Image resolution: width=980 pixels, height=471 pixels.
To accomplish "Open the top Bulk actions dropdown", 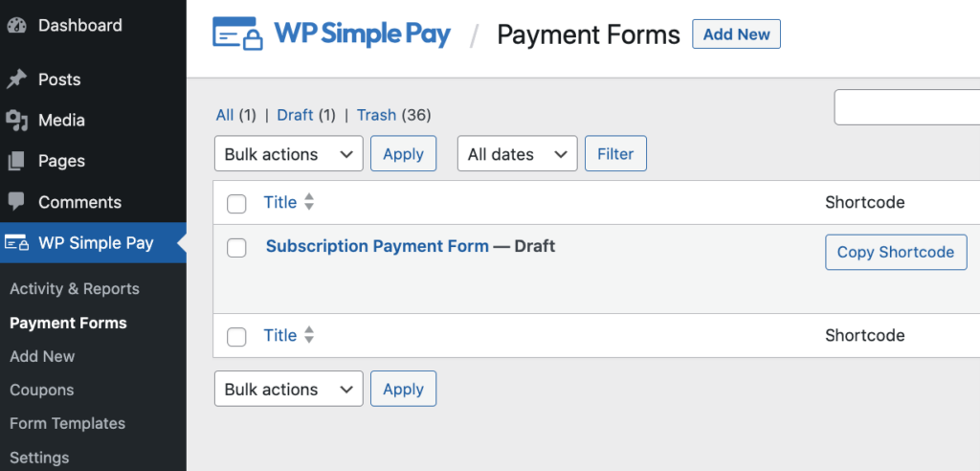I will [x=288, y=154].
